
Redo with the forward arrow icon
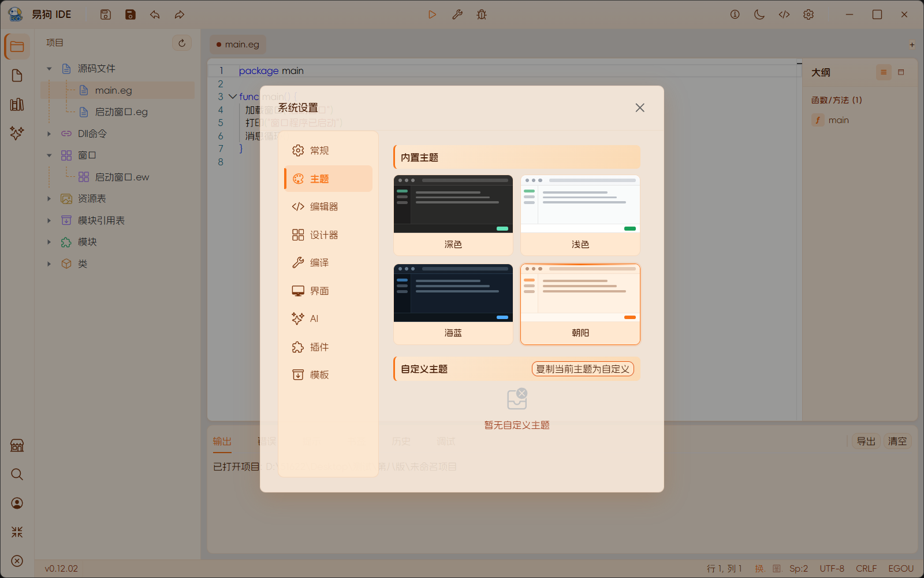[180, 14]
